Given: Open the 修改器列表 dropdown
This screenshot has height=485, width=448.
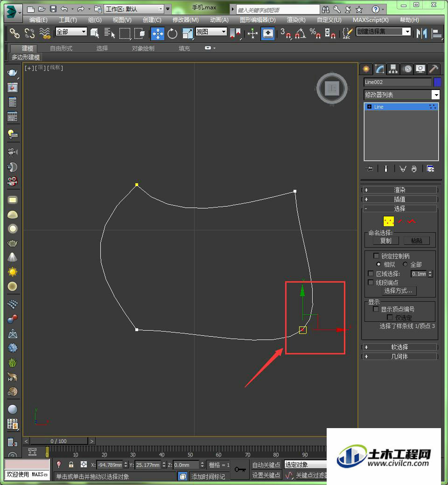Looking at the screenshot, I should 401,95.
